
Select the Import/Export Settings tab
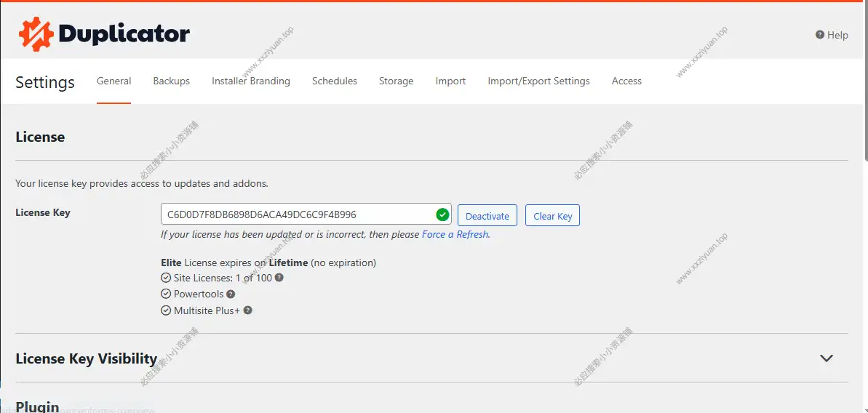click(538, 81)
